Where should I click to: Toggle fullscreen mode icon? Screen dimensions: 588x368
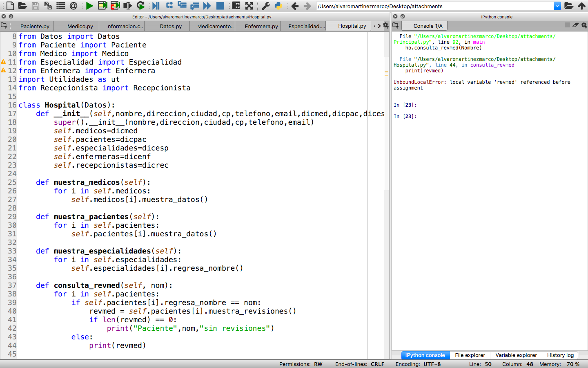click(x=249, y=6)
